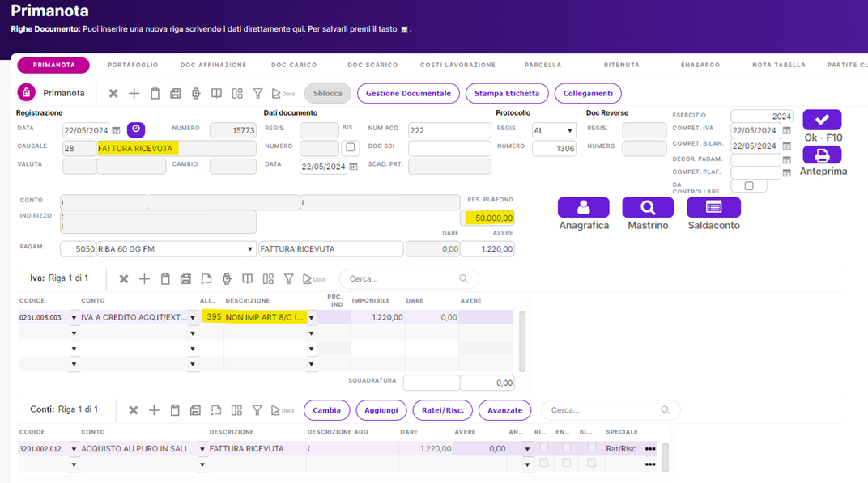
Task: Click the Conti Cerca search field
Action: pyautogui.click(x=611, y=410)
